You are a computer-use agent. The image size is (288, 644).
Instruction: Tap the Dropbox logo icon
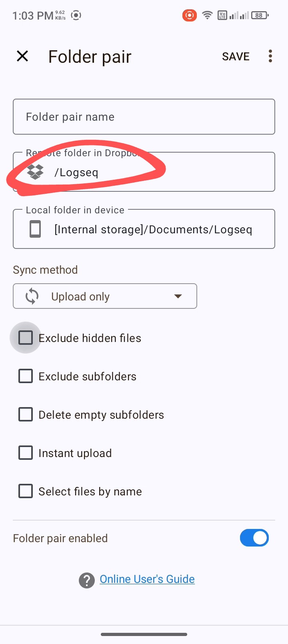pos(35,172)
